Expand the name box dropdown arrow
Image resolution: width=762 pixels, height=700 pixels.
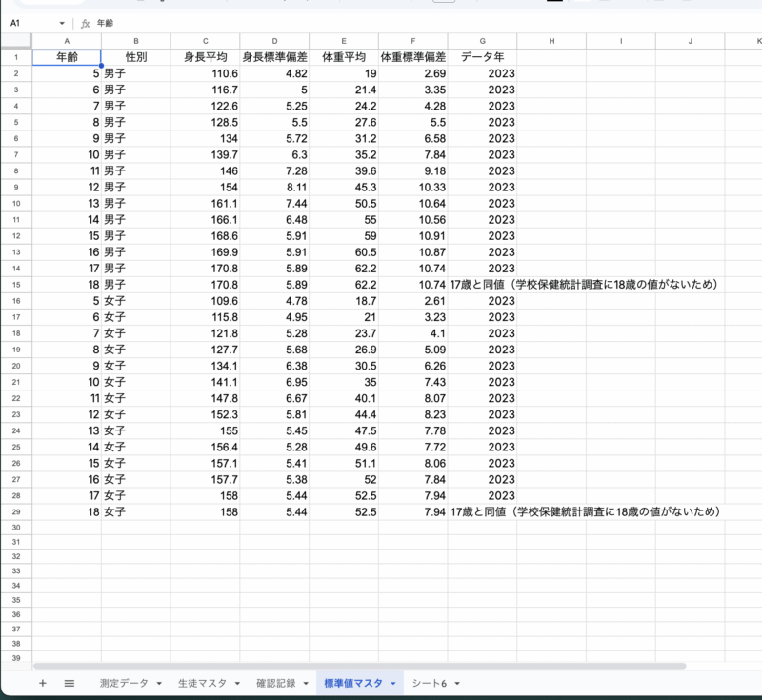[62, 23]
